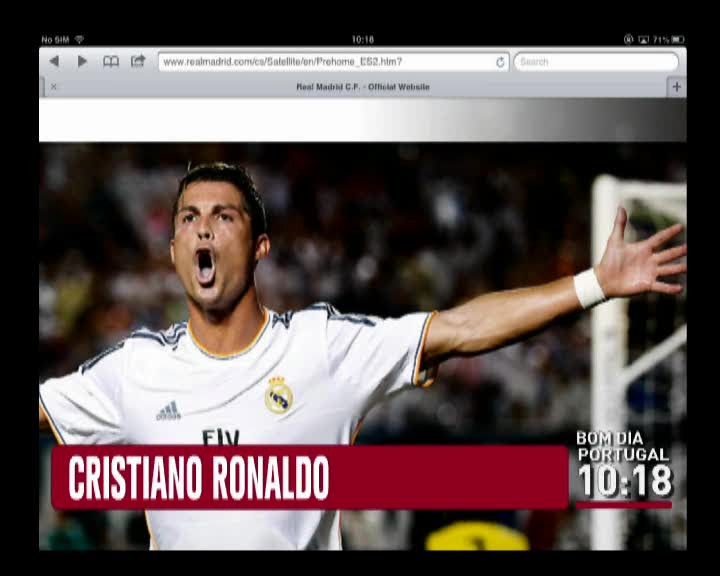Image resolution: width=720 pixels, height=576 pixels.
Task: Open the Bookmarks book icon
Action: pos(111,61)
